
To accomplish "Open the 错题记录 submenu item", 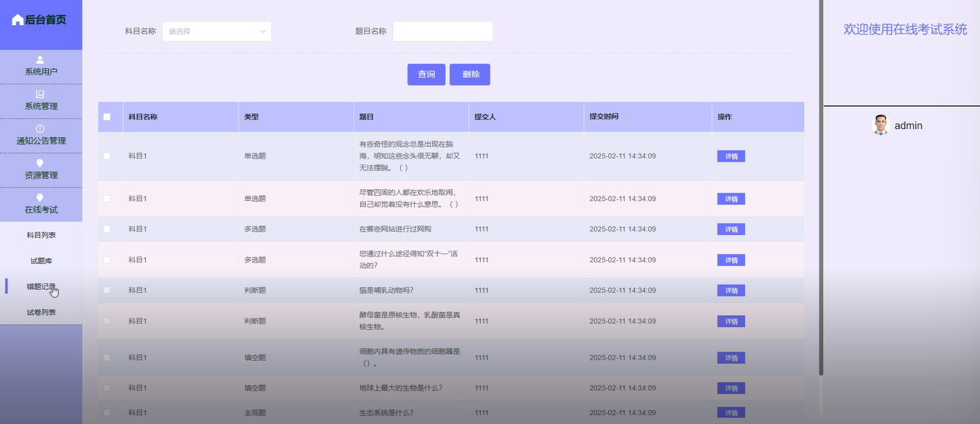I will tap(41, 286).
